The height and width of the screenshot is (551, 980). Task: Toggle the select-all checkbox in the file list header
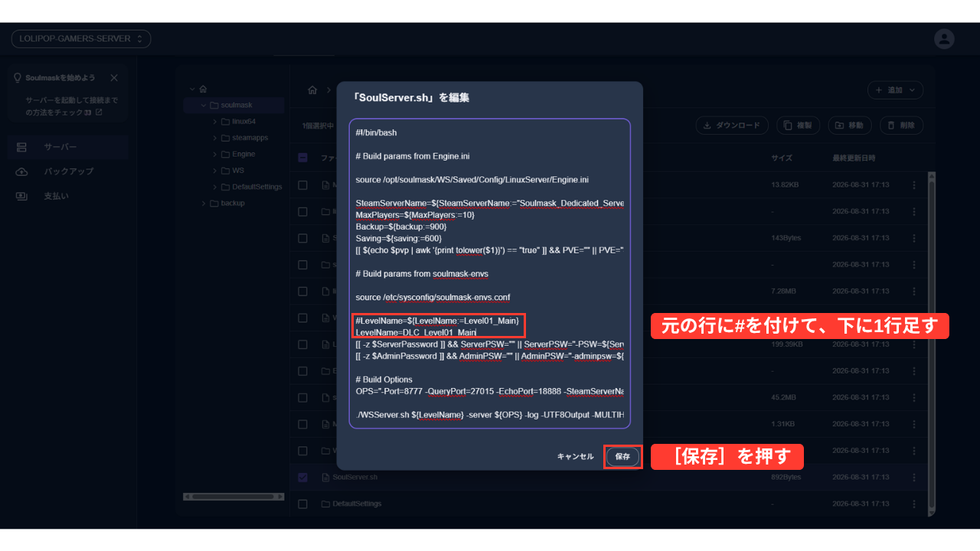click(x=303, y=158)
